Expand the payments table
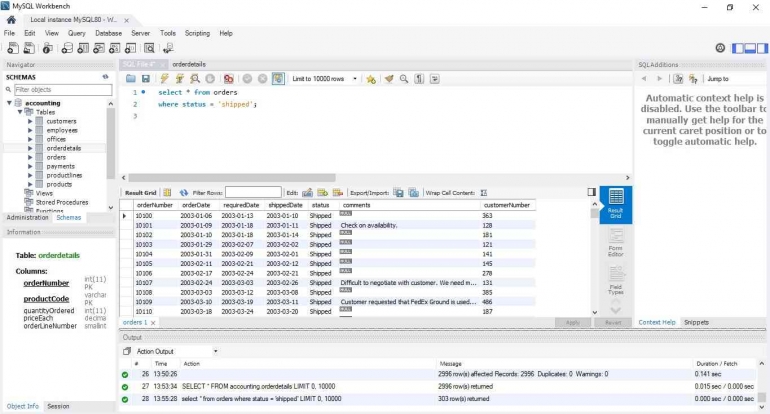The image size is (770, 414). tap(30, 166)
